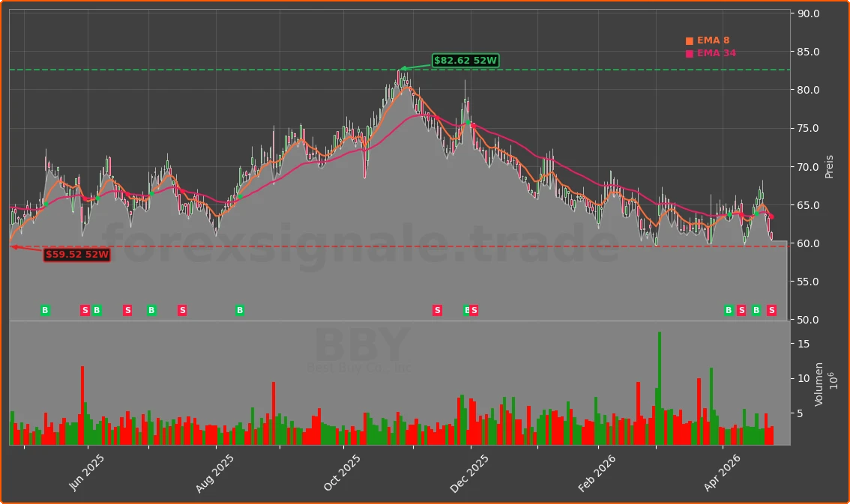Click the Aug 2025 date axis label
This screenshot has width=850, height=504.
214,473
